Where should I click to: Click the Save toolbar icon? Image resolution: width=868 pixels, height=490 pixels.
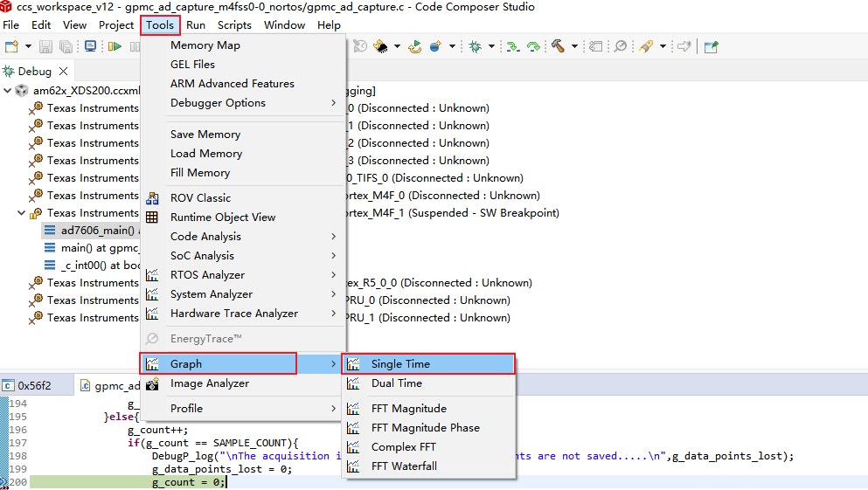(46, 47)
